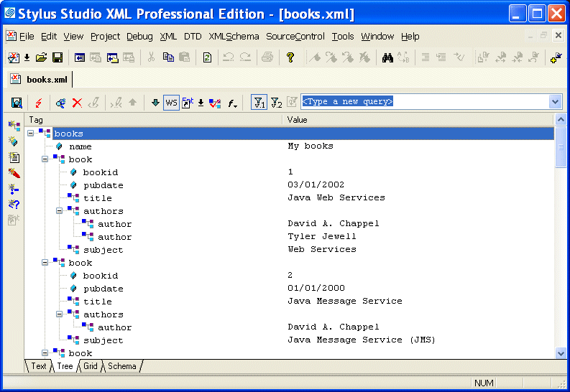Toggle the query filter 1 button
The height and width of the screenshot is (392, 570).
point(259,103)
